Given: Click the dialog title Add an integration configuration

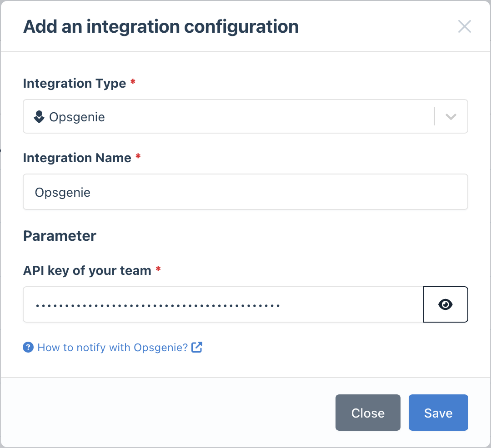Looking at the screenshot, I should tap(161, 26).
